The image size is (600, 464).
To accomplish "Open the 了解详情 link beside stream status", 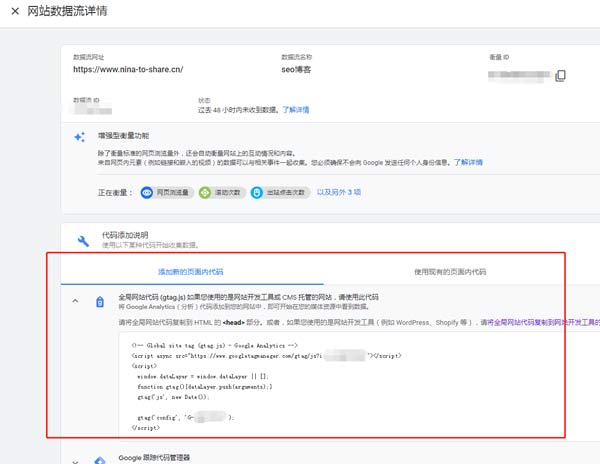I will tap(296, 110).
